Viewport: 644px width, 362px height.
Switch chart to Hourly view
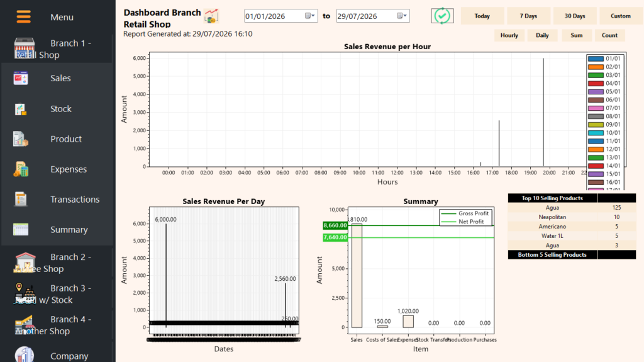(x=509, y=35)
